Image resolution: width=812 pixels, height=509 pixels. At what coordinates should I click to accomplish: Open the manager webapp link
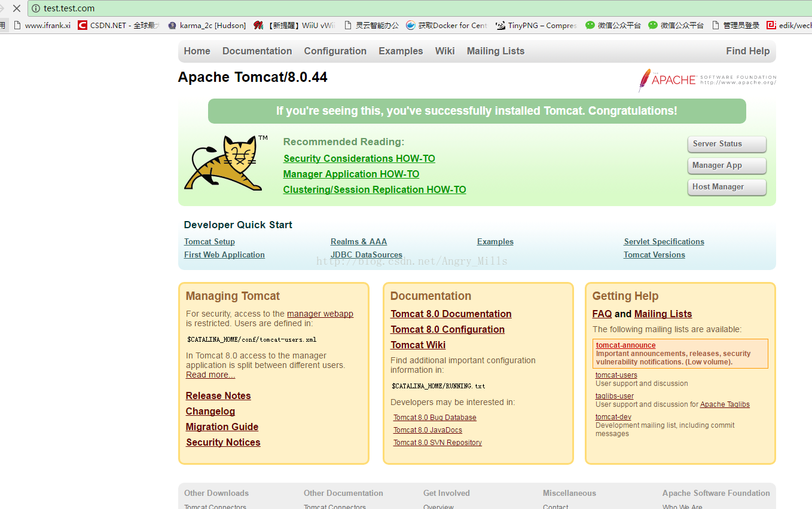pos(320,314)
